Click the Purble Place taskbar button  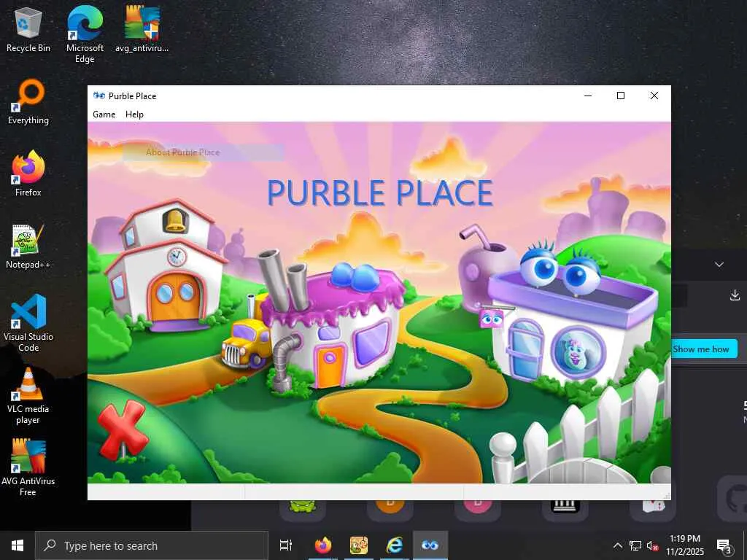click(430, 545)
